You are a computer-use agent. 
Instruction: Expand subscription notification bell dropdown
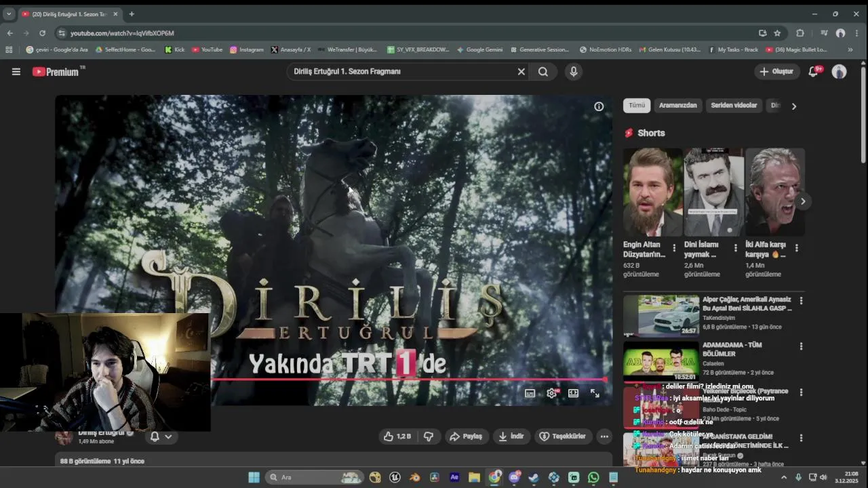click(161, 436)
